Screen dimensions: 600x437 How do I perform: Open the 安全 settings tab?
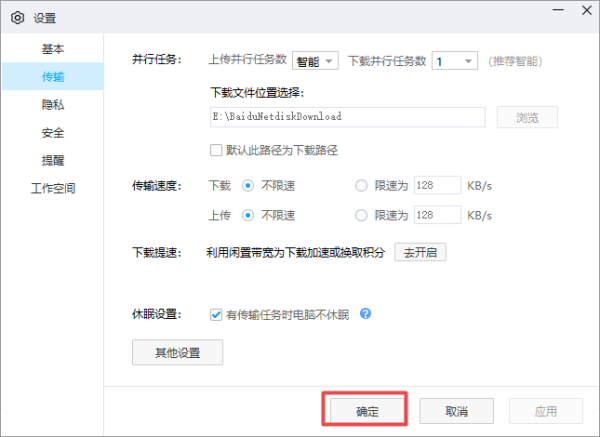53,132
